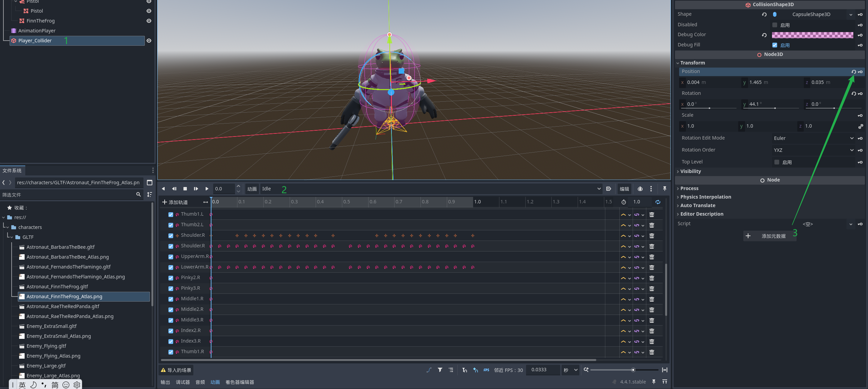Reset Position to default value

(853, 72)
